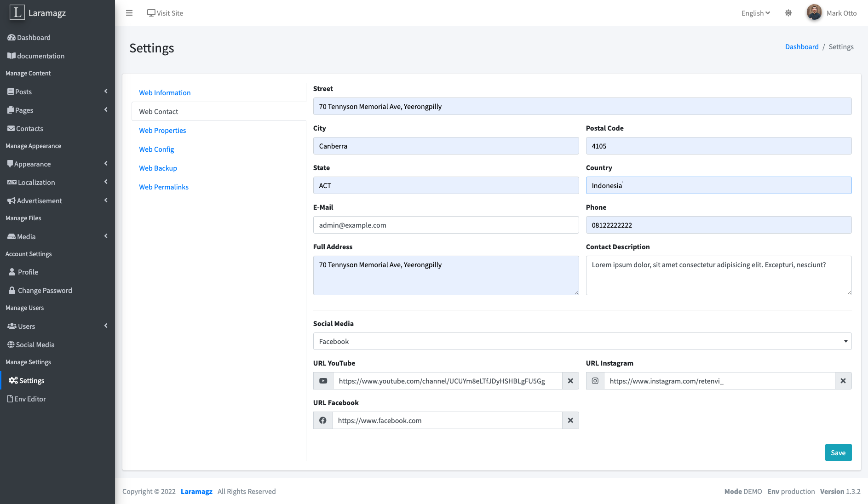This screenshot has width=868, height=504.
Task: Clear the YouTube URL with X button
Action: pyautogui.click(x=570, y=381)
